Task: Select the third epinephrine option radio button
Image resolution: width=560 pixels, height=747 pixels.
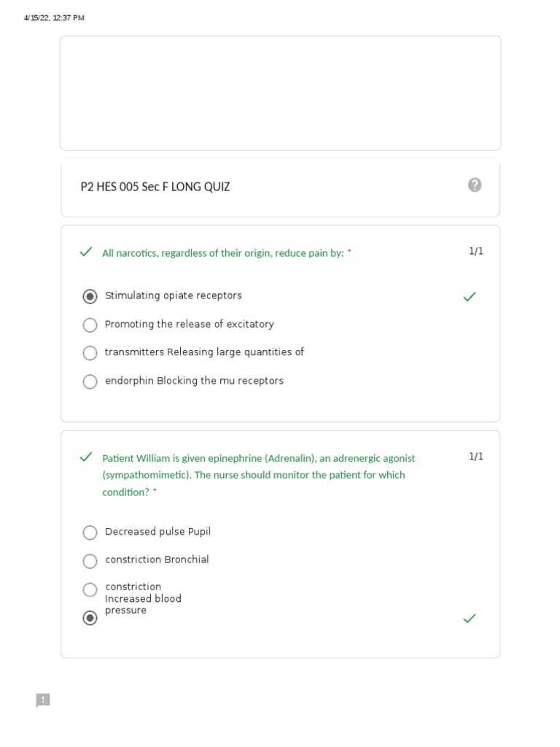Action: click(x=90, y=589)
